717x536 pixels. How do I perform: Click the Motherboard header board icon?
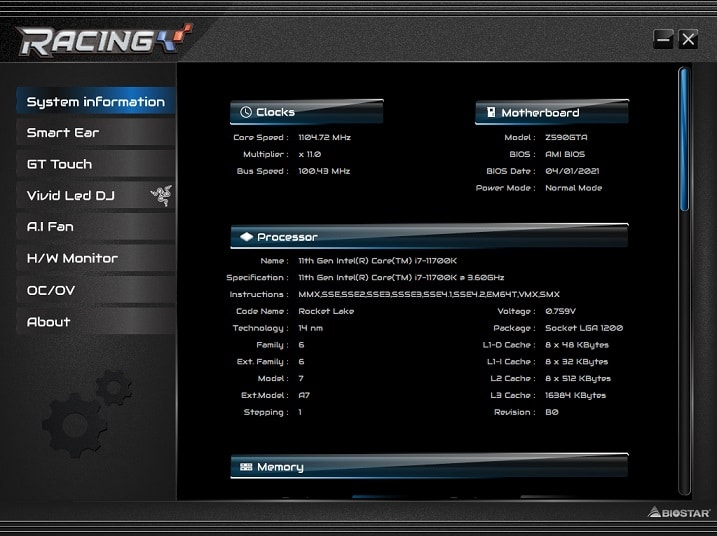pyautogui.click(x=490, y=113)
